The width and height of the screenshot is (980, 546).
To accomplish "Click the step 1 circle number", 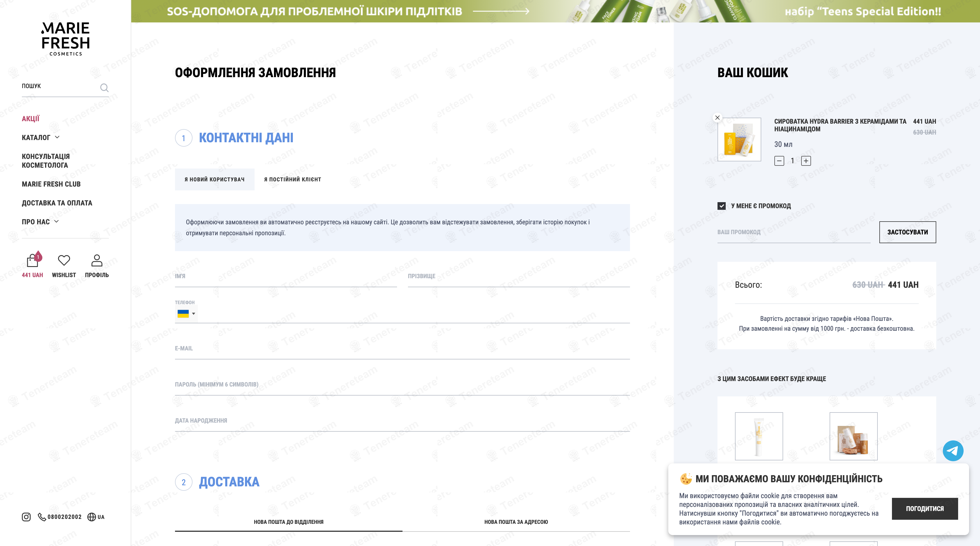I will 184,138.
